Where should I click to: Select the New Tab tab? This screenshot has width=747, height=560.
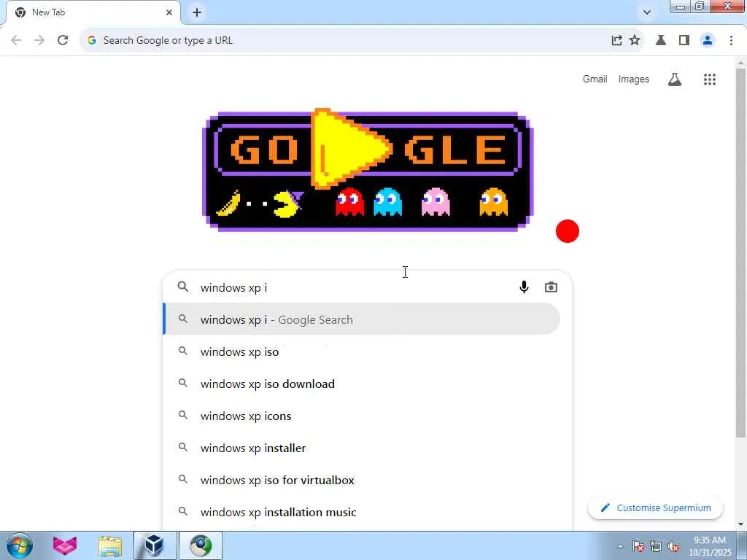(93, 13)
